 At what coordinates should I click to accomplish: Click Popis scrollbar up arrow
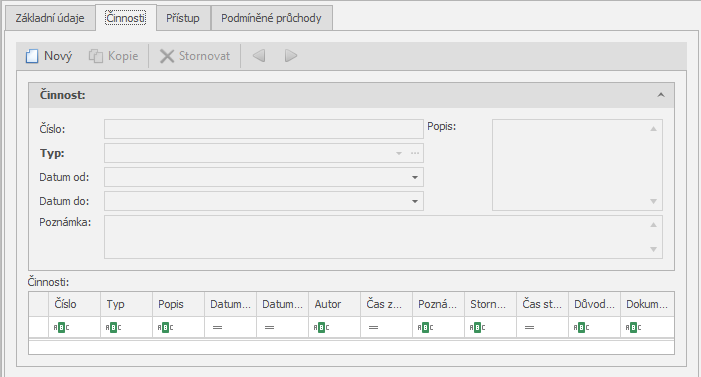653,129
